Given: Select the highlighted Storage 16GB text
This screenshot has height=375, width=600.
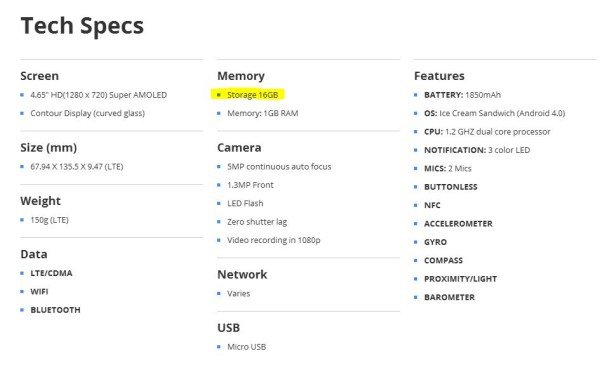Looking at the screenshot, I should click(253, 95).
